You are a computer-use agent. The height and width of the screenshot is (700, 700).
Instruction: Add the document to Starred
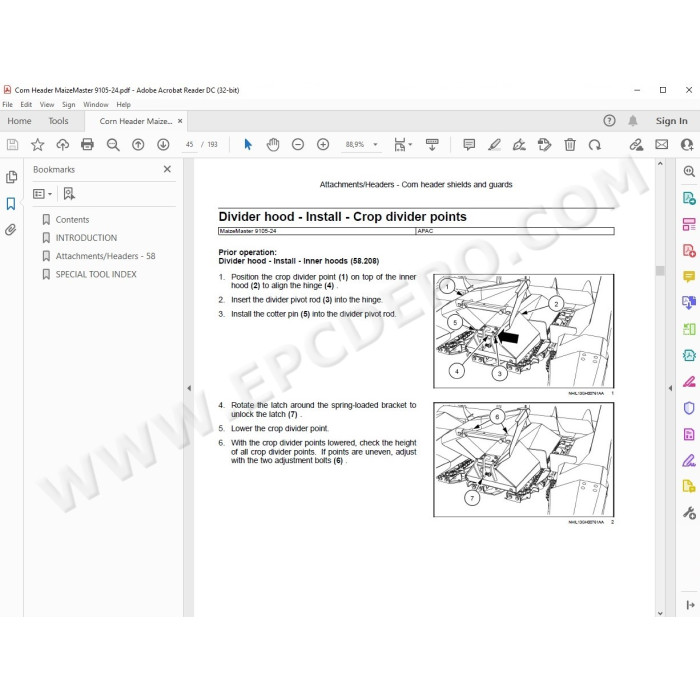click(x=38, y=145)
